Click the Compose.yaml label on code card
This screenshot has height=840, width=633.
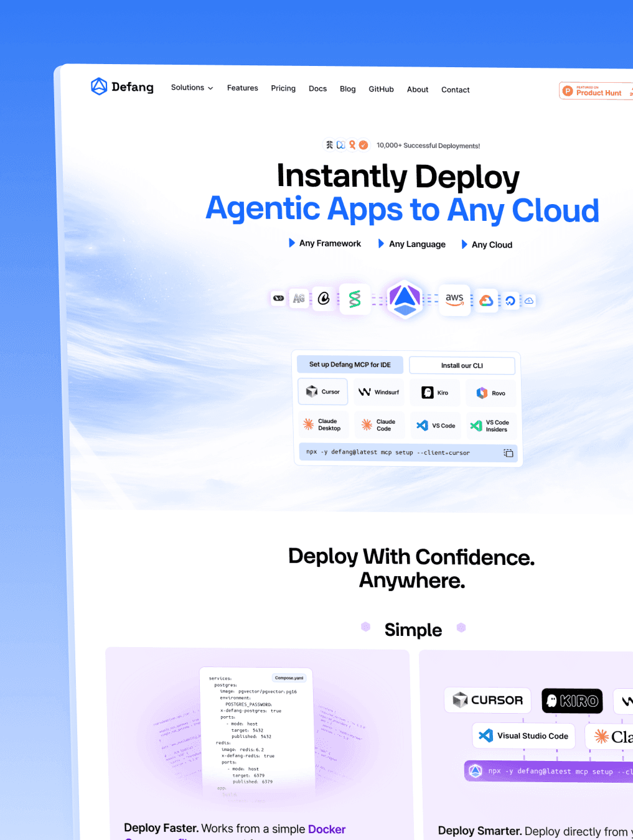pos(289,678)
